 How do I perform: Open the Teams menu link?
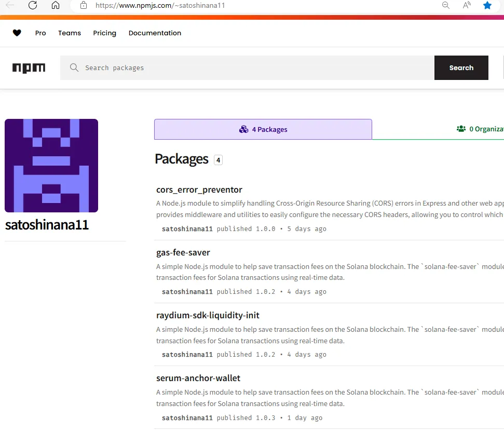70,33
